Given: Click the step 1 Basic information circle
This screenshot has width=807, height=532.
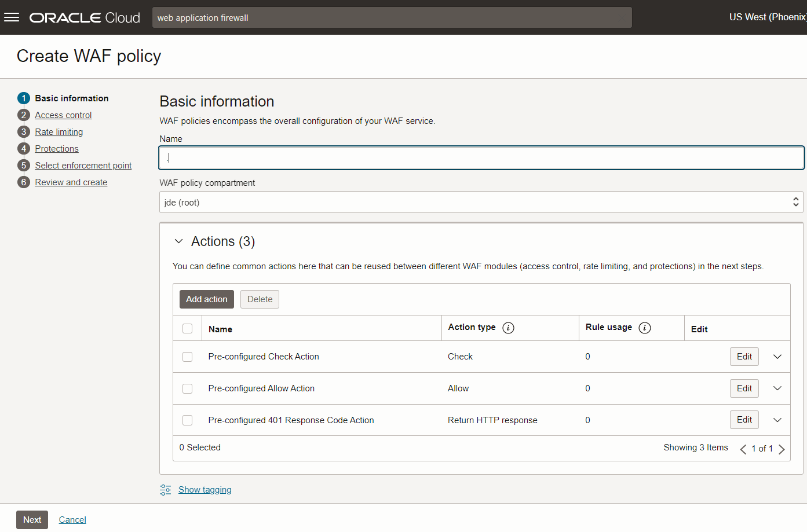Looking at the screenshot, I should click(24, 98).
